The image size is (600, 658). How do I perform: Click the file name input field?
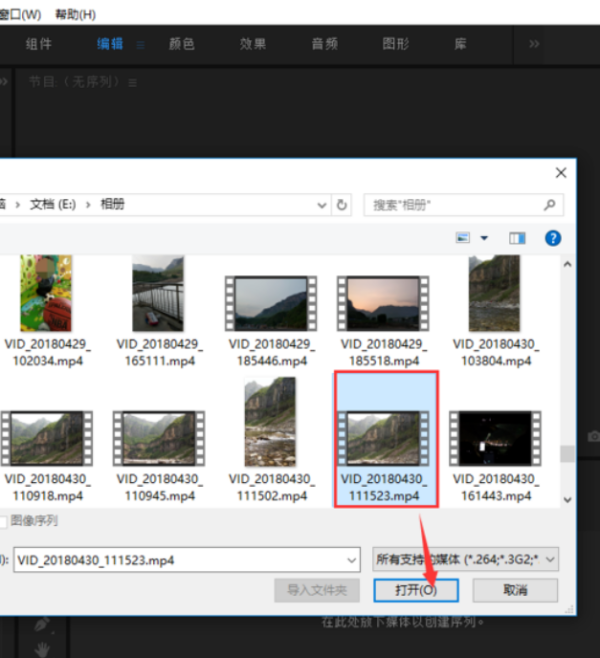187,560
